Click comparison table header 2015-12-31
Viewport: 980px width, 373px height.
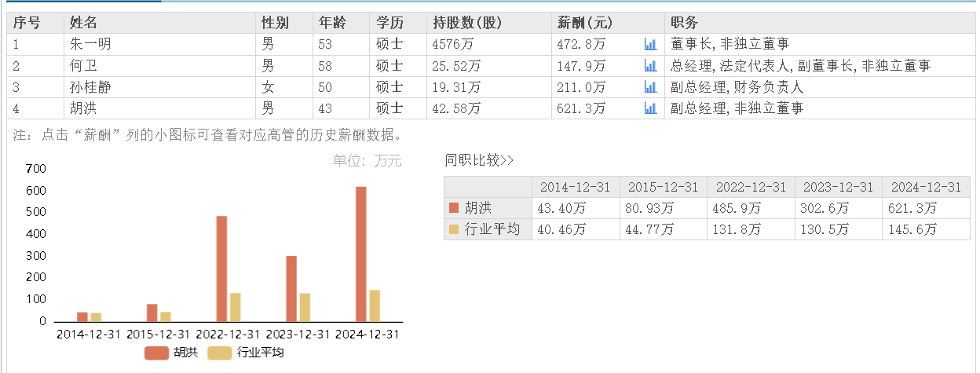[x=663, y=187]
